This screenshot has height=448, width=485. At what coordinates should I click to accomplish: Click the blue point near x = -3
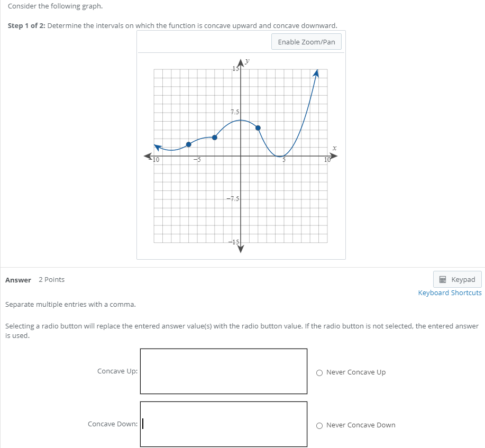tap(214, 137)
